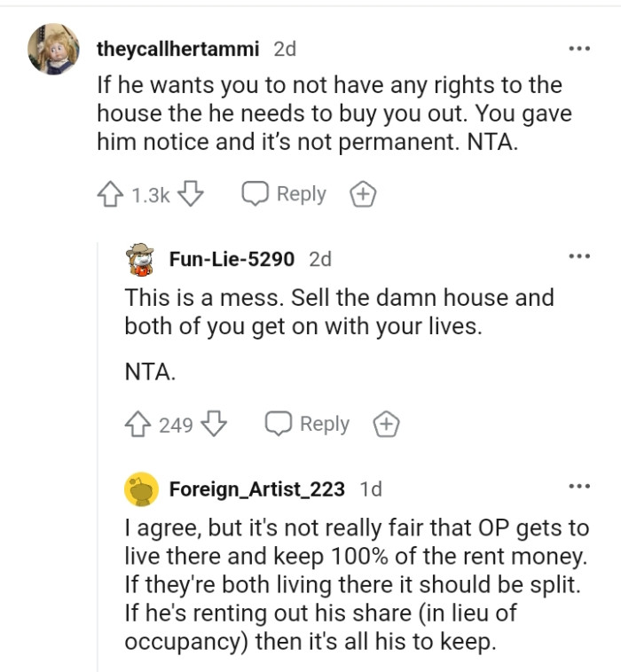Open options menu for theycallhertammi's comment

coord(579,49)
